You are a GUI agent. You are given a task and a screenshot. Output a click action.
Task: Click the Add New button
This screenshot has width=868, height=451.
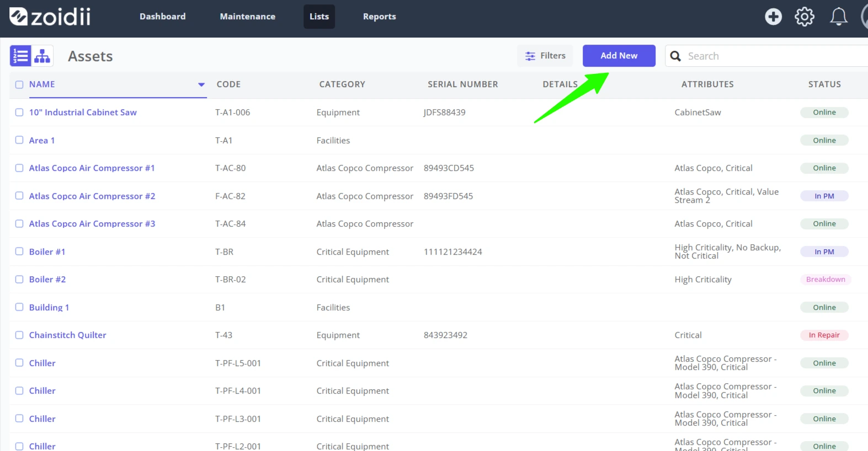(x=619, y=56)
